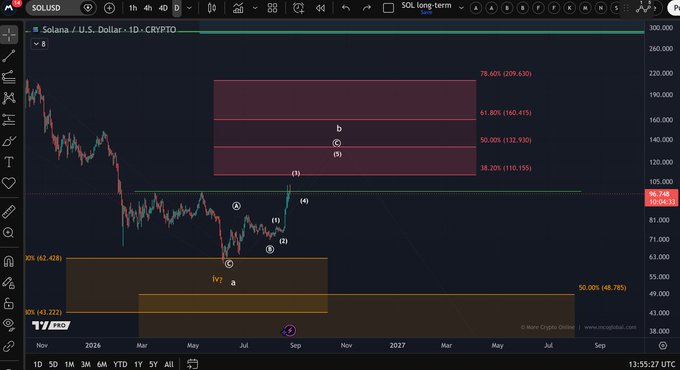Click the diamond icon next to SOLUSD

tap(88, 8)
